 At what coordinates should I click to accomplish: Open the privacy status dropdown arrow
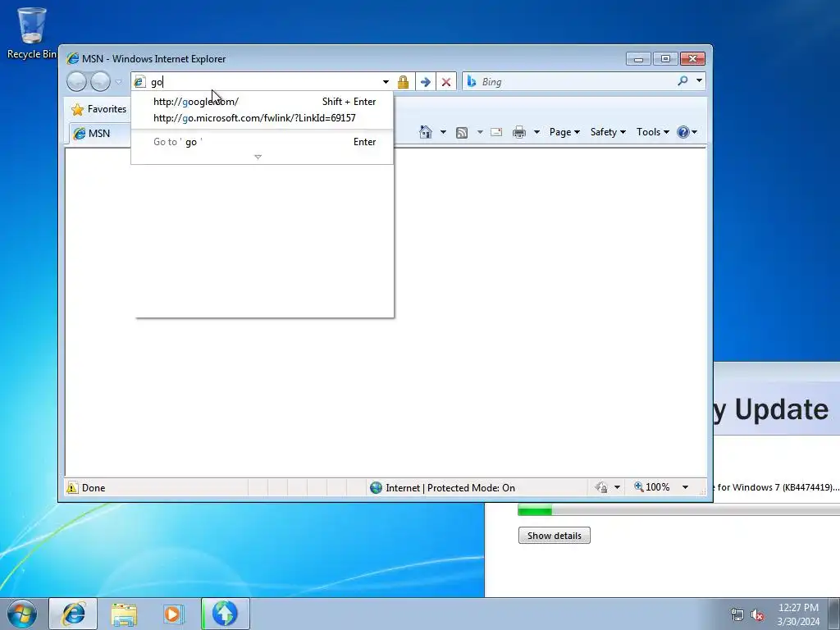[617, 487]
